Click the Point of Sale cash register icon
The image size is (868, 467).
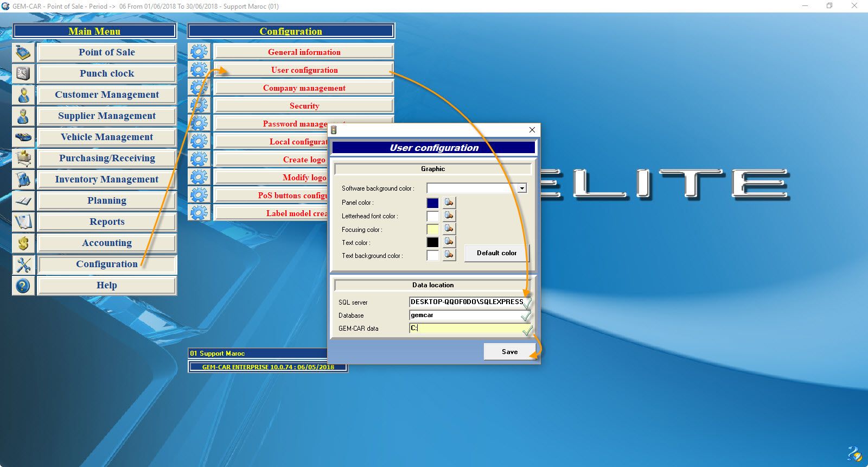[x=23, y=52]
